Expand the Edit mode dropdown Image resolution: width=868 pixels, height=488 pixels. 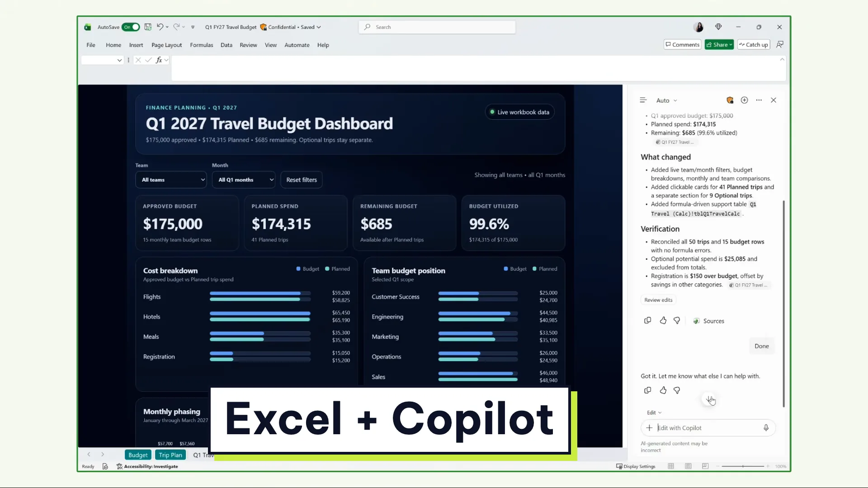tap(654, 413)
